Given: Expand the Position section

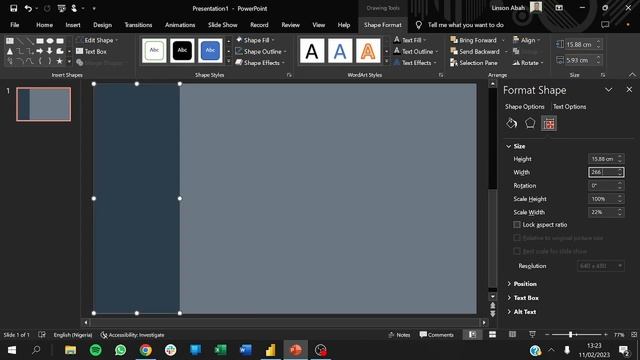Looking at the screenshot, I should pyautogui.click(x=522, y=284).
